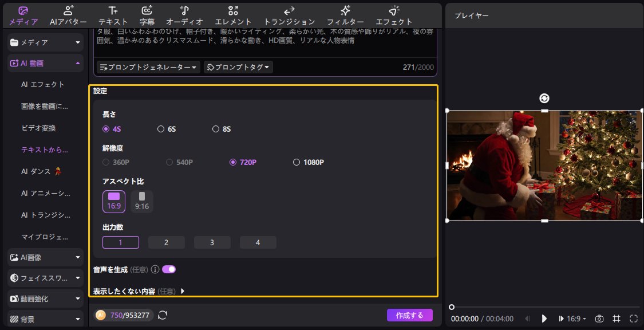Open the AIアバター panel
Viewport: 644px width, 330px height.
[68, 14]
